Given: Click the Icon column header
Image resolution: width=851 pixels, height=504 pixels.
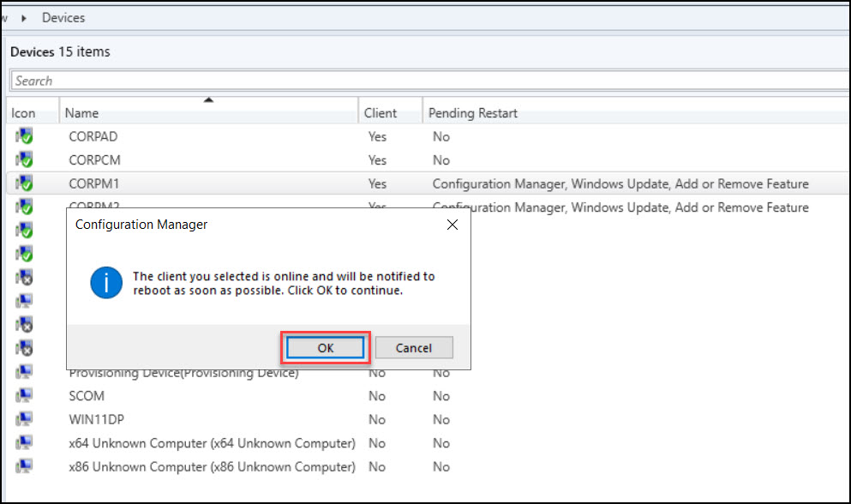Looking at the screenshot, I should (32, 112).
